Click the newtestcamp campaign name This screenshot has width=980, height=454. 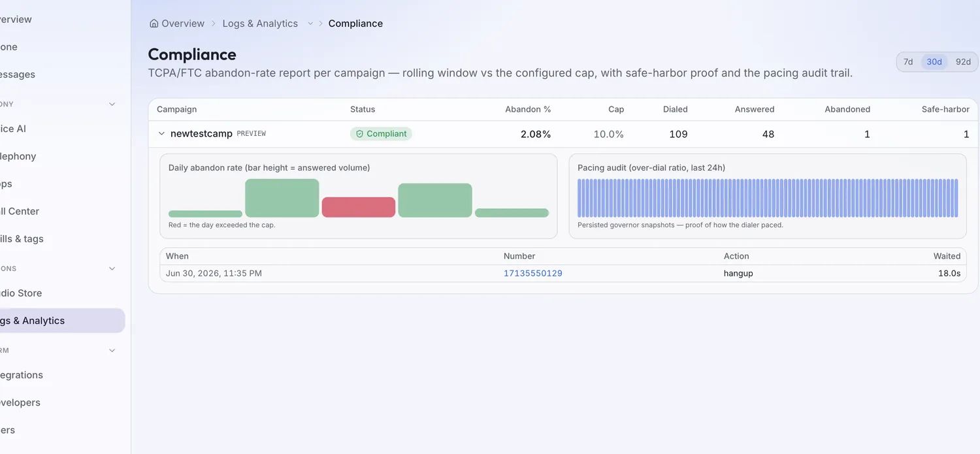click(201, 134)
